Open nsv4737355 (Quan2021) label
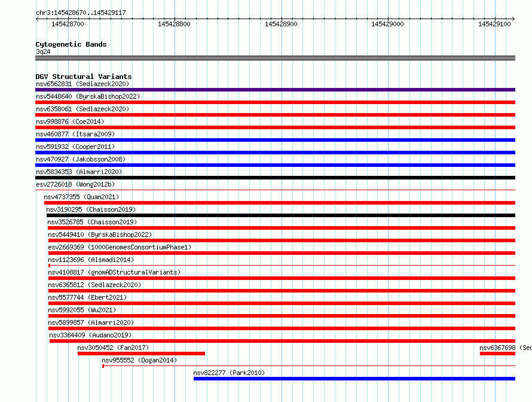Screen dimensions: 532x402 81,197
